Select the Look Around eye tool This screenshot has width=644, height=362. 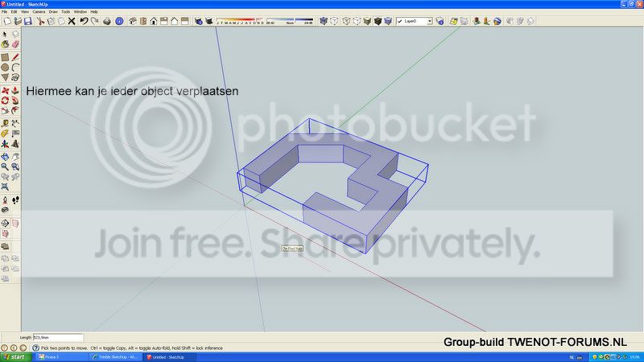click(x=5, y=210)
